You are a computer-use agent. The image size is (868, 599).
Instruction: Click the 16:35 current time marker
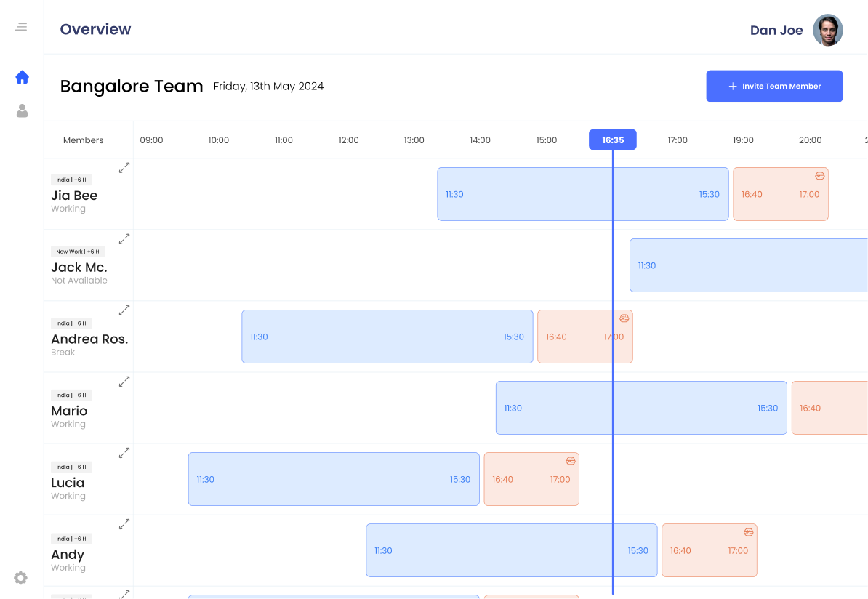pos(612,140)
